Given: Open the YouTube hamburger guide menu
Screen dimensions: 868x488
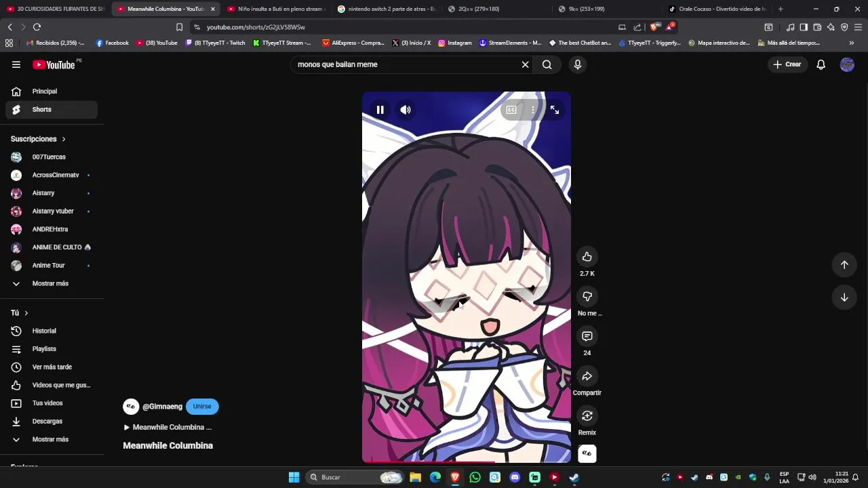Looking at the screenshot, I should (16, 64).
